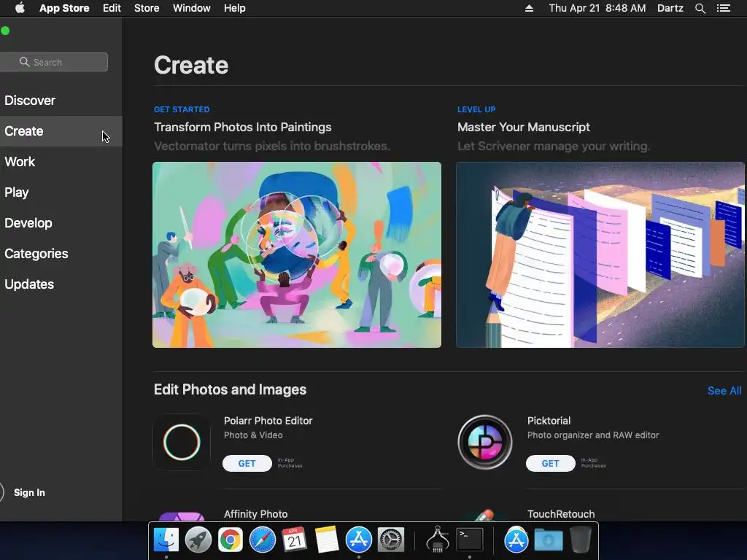Open Finder from the Dock
747x560 pixels.
(166, 540)
